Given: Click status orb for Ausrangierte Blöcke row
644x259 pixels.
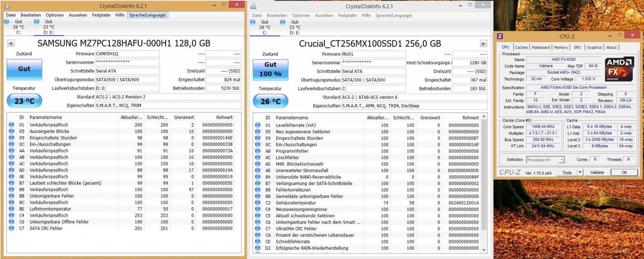Looking at the screenshot, I should [12, 131].
